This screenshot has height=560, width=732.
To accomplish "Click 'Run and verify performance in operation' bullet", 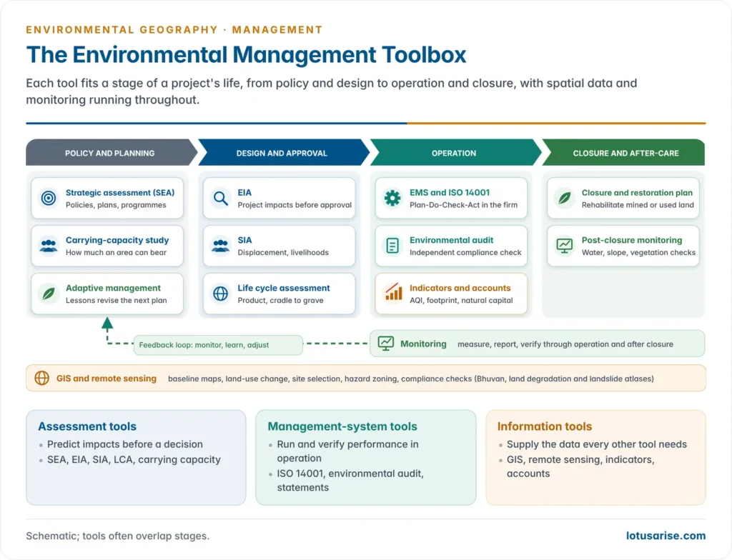I will coord(348,451).
